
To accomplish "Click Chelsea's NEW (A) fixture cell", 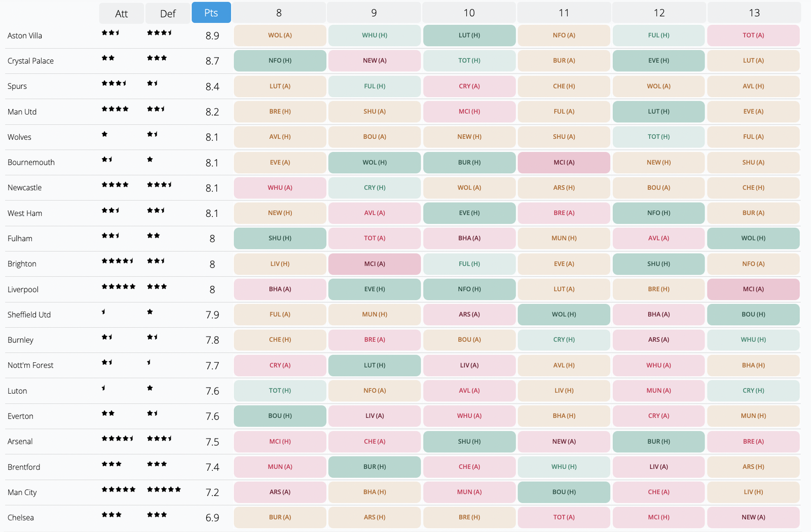I will click(x=754, y=517).
